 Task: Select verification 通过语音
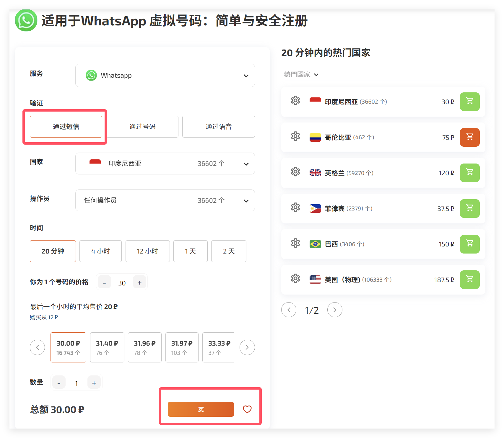click(219, 127)
